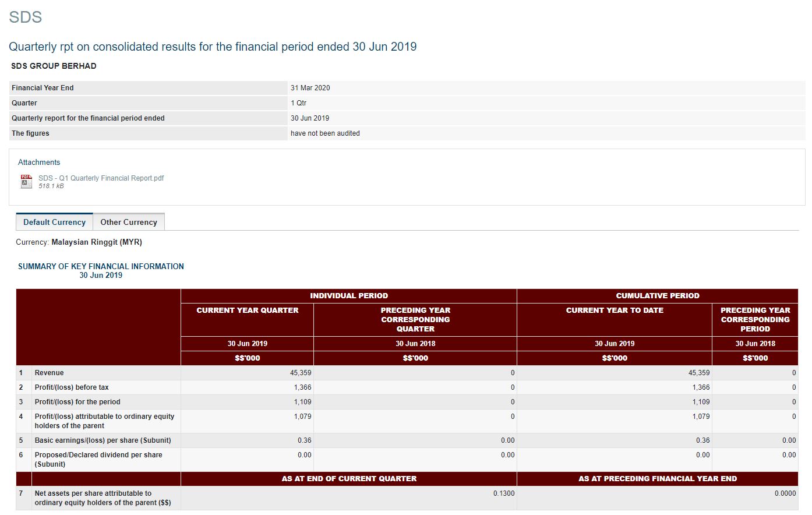812x515 pixels.
Task: Click SDS GROUP BERHAD company name
Action: pyautogui.click(x=54, y=66)
